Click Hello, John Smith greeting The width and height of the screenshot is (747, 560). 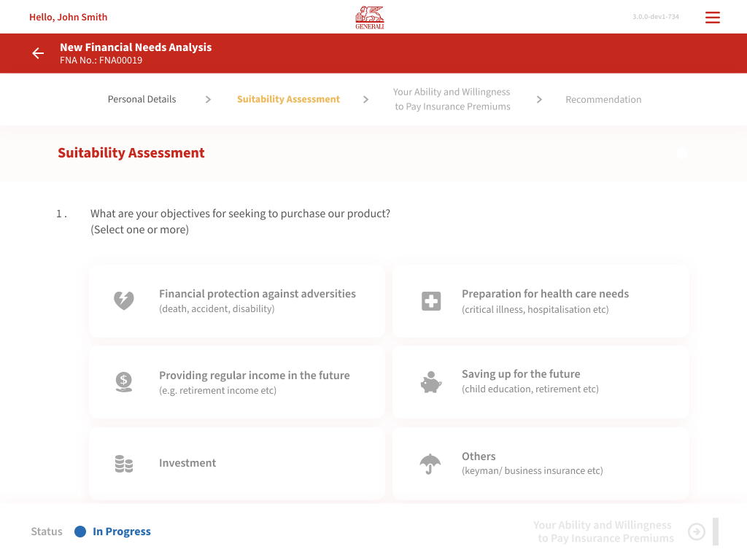pos(68,17)
